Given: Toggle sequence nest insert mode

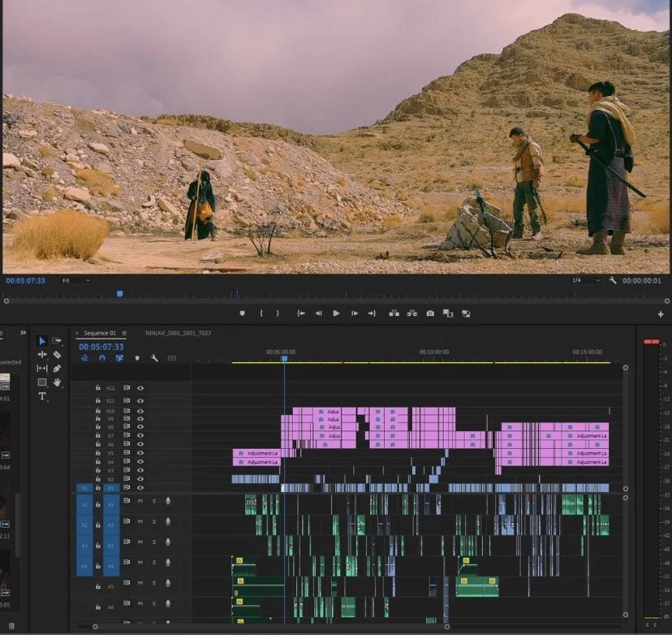Looking at the screenshot, I should 84,358.
